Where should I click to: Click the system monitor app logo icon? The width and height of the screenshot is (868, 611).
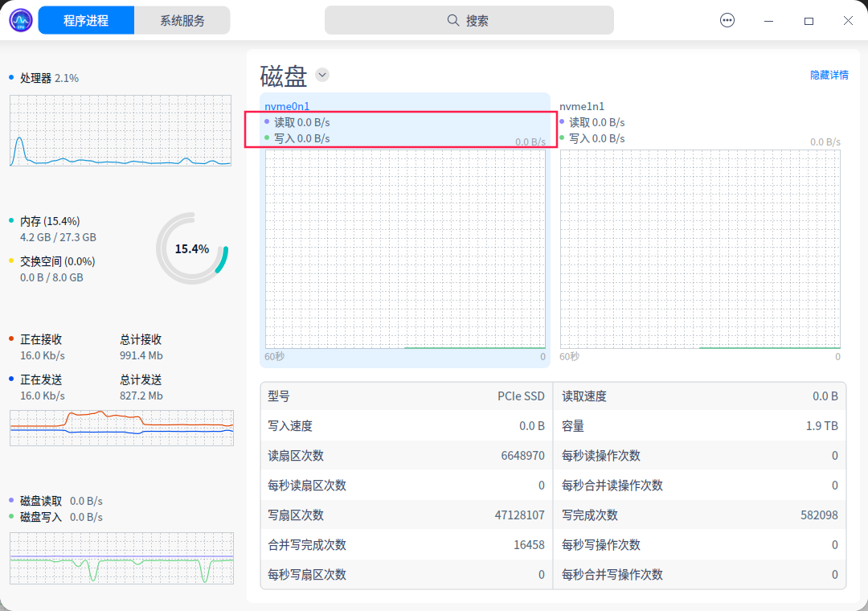(x=19, y=19)
